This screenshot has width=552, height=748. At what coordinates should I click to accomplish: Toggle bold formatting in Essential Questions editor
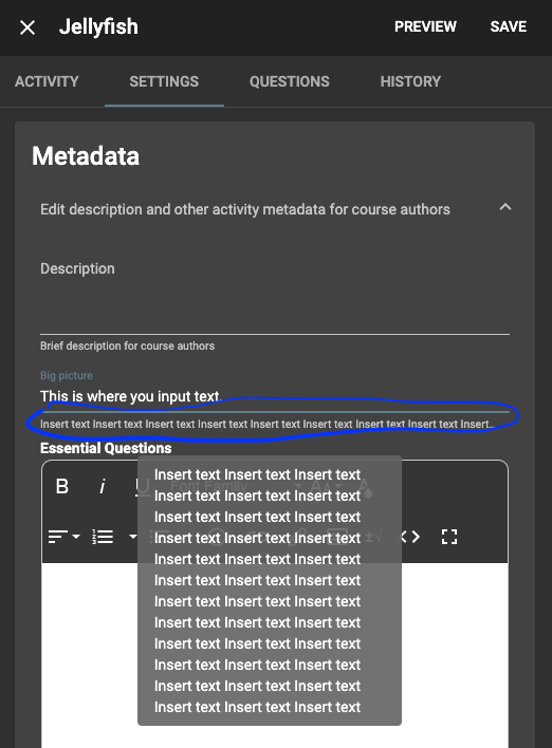62,487
